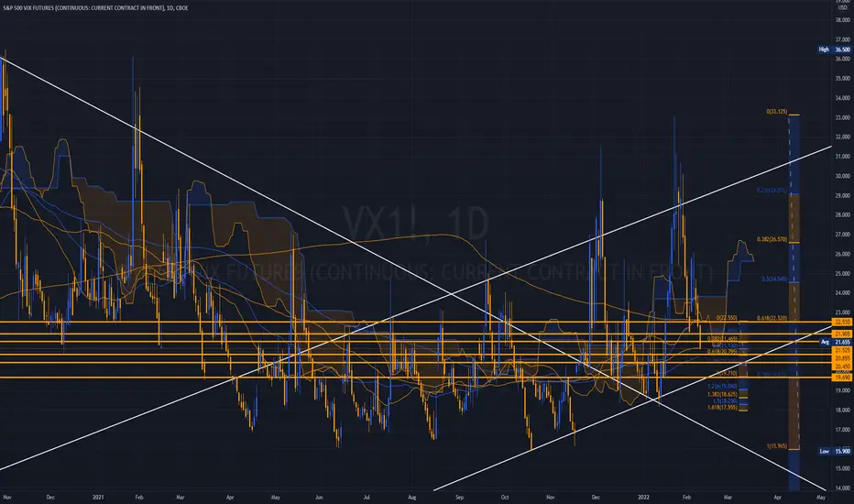Select the Fibonacci extension label 1.618(17.955)
The image size is (854, 504).
coord(722,407)
